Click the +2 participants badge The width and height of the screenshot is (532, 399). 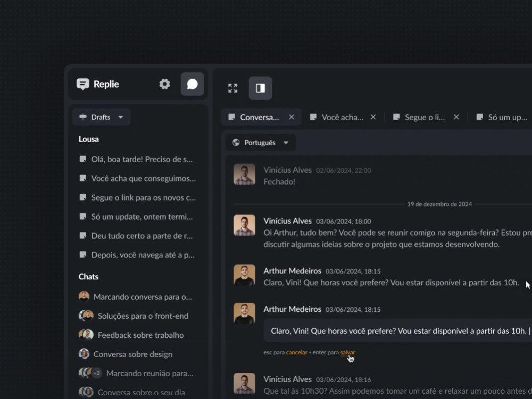click(97, 373)
